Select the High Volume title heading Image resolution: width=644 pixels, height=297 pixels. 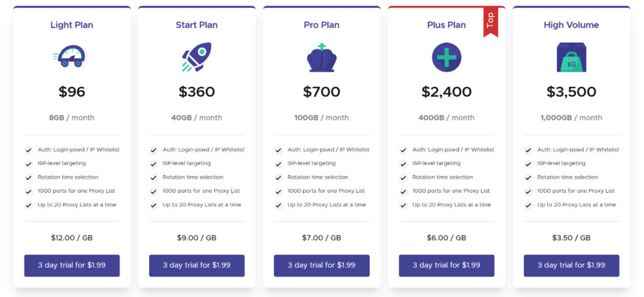coord(571,25)
